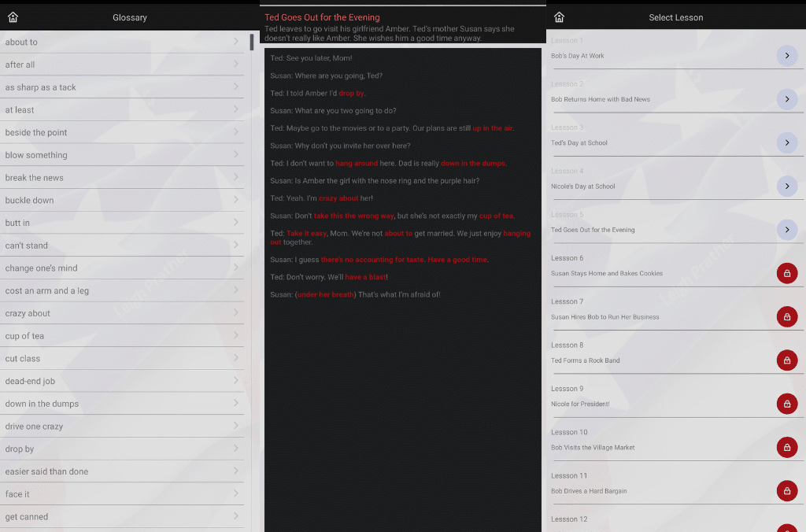
Task: Tap lock icon next to Nicole for President!
Action: click(x=786, y=404)
